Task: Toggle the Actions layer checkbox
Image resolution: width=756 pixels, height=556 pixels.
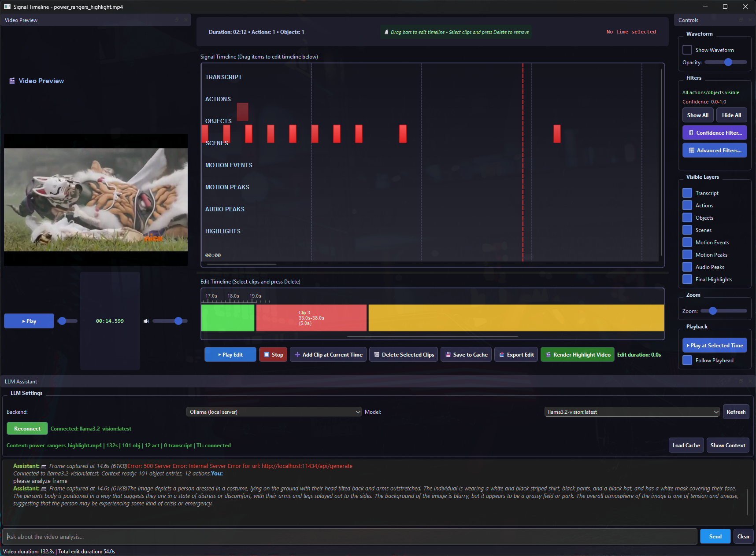Action: pos(687,205)
